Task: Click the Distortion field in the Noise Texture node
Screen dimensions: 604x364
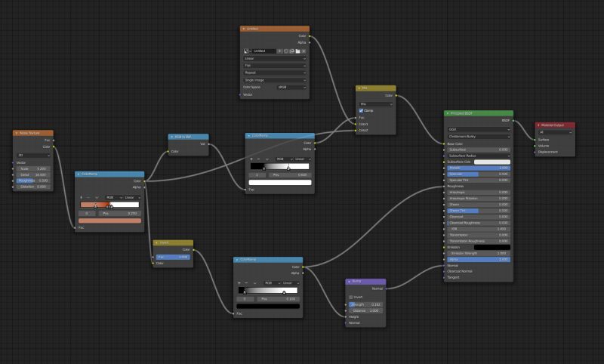Action: pyautogui.click(x=33, y=187)
